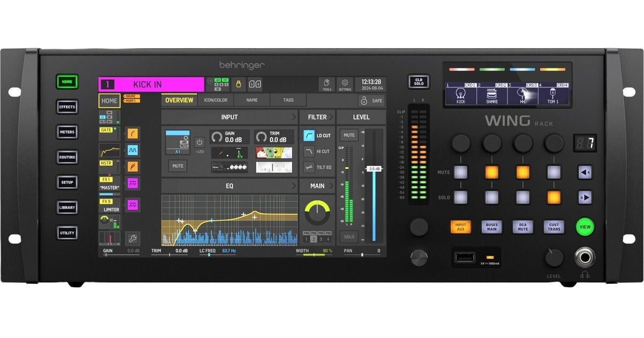Expand the MAIN section arrow
Image resolution: width=644 pixels, height=338 pixels.
(332, 186)
